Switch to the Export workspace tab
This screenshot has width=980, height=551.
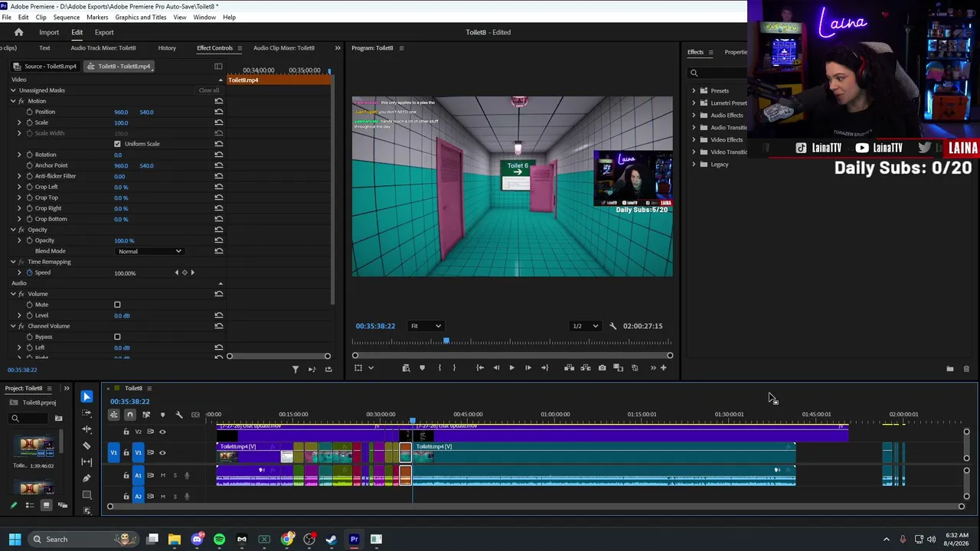click(x=104, y=32)
